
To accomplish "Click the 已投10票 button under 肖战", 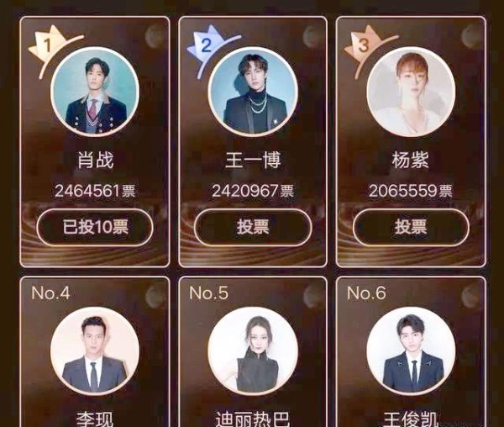I will pos(95,227).
